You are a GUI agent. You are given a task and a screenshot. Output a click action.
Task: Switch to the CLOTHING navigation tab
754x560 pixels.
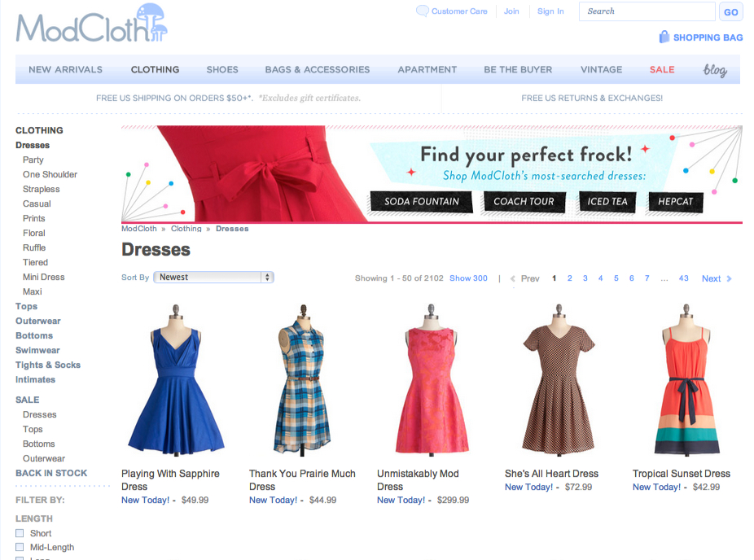coord(155,69)
